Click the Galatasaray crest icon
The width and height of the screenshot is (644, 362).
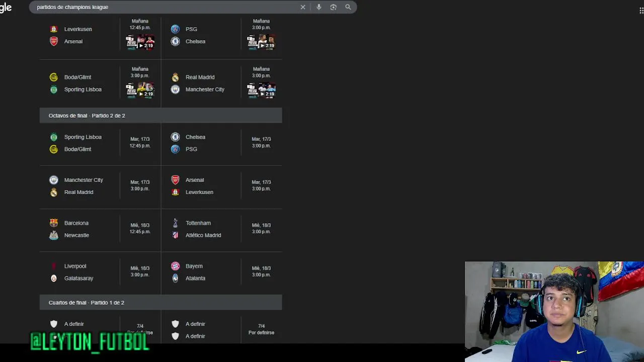point(54,278)
